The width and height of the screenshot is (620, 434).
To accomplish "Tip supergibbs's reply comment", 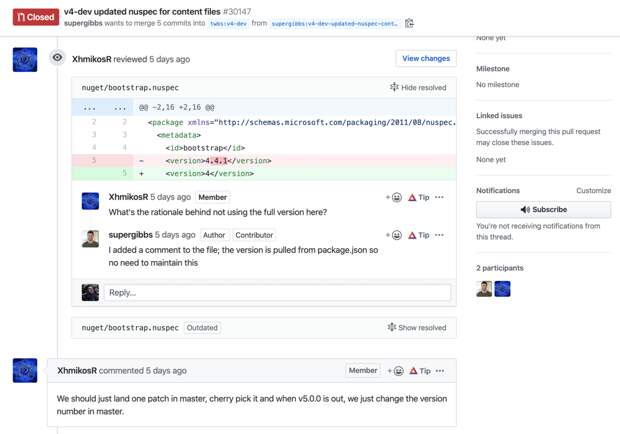I will point(419,235).
